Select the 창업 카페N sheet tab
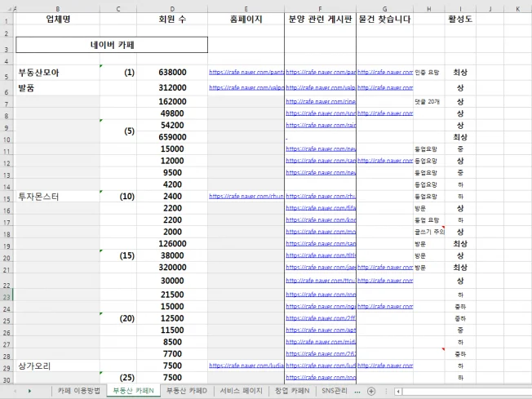The image size is (532, 399). [x=292, y=392]
